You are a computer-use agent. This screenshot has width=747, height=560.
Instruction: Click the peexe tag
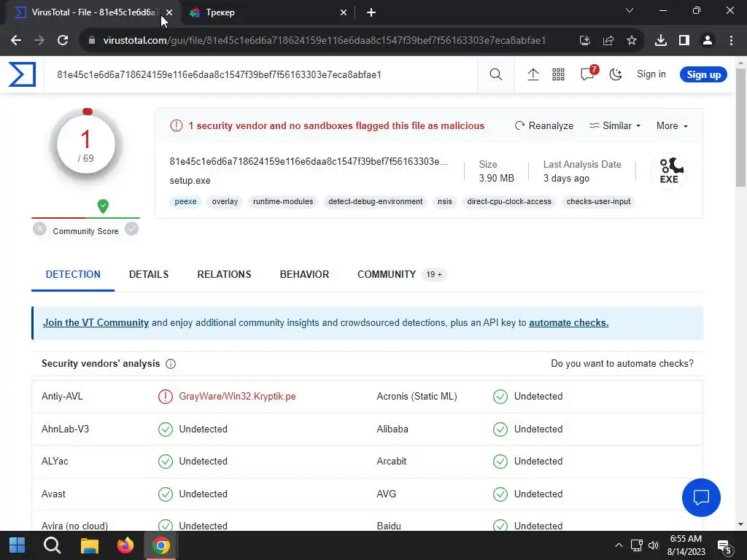tap(185, 201)
